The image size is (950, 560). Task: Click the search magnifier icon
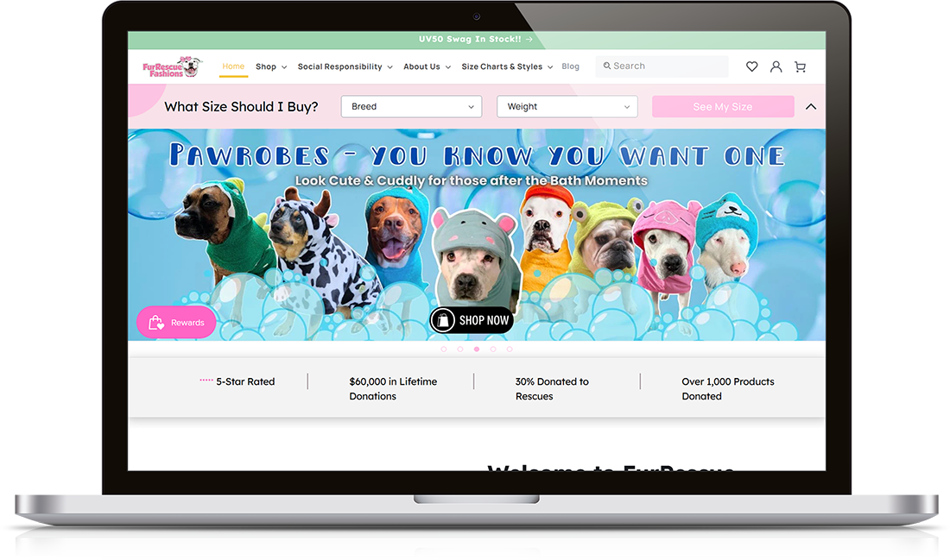(x=607, y=66)
